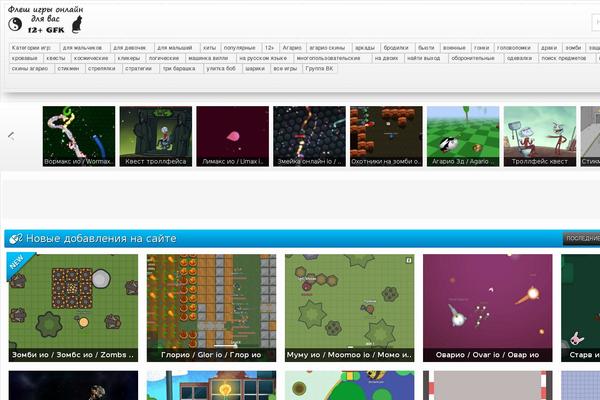Open the Змейка онлайн ио thumbnail
600x400 pixels.
pos(309,136)
